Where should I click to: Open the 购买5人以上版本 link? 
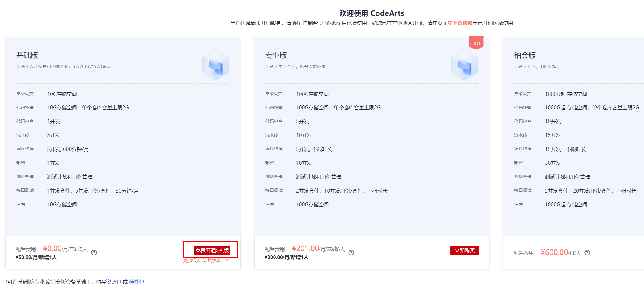point(206,261)
